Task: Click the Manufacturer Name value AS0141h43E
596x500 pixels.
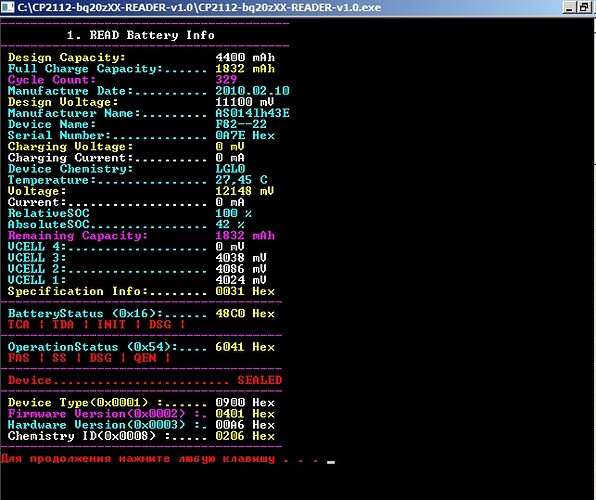Action: [x=252, y=113]
